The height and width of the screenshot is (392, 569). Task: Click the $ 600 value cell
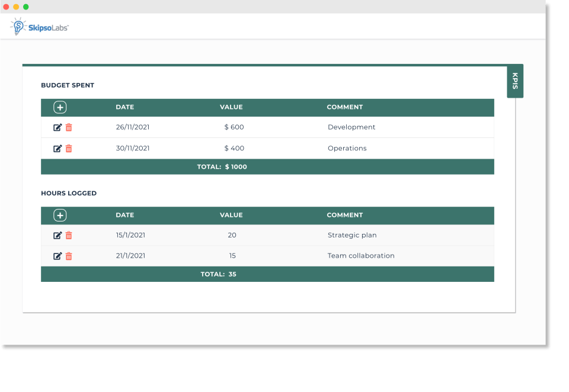pos(234,127)
